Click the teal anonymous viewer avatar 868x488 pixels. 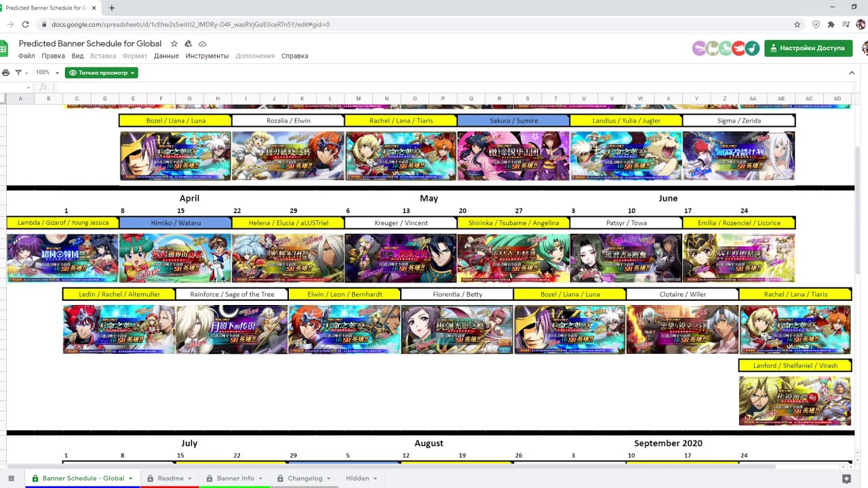(x=753, y=48)
